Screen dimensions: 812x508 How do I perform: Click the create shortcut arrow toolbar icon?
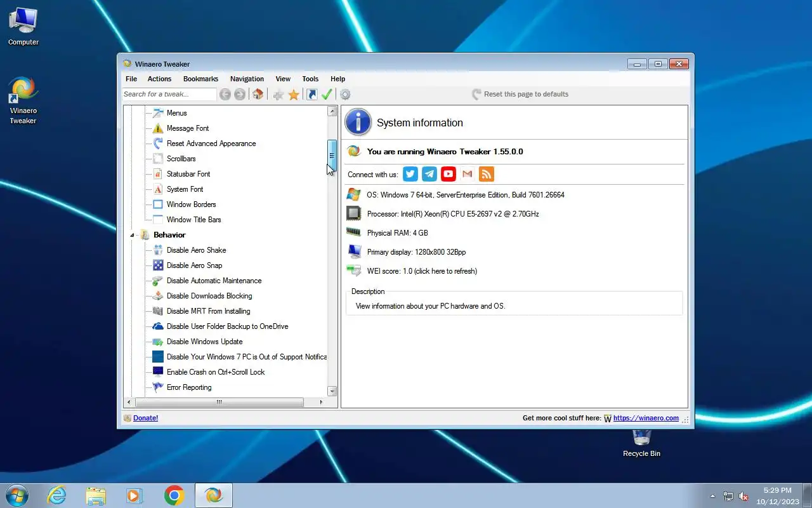click(311, 95)
